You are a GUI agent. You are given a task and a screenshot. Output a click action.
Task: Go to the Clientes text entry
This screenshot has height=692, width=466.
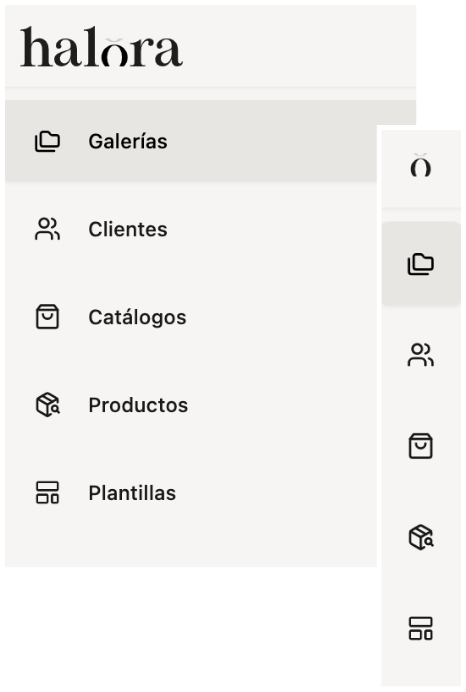point(128,229)
